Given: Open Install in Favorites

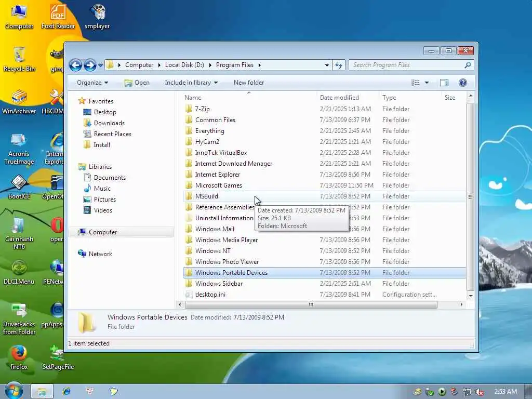Looking at the screenshot, I should point(102,145).
